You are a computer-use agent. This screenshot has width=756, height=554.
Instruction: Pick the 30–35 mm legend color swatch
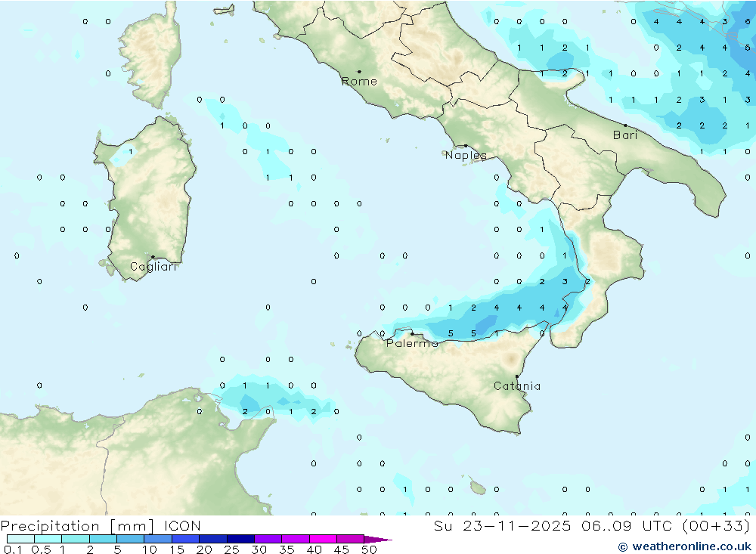pyautogui.click(x=268, y=539)
